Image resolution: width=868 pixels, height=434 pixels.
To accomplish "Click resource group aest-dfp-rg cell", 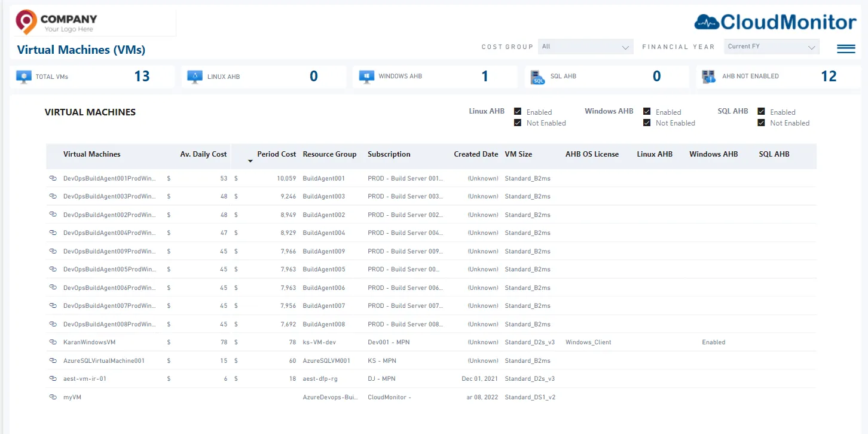I will coord(322,379).
